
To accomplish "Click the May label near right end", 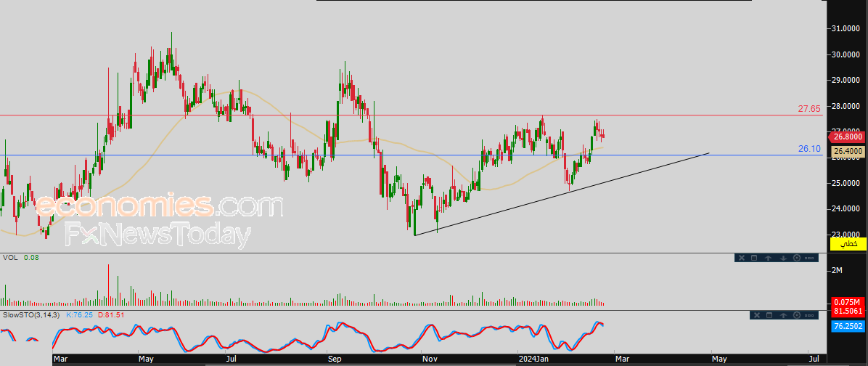I will pos(720,359).
